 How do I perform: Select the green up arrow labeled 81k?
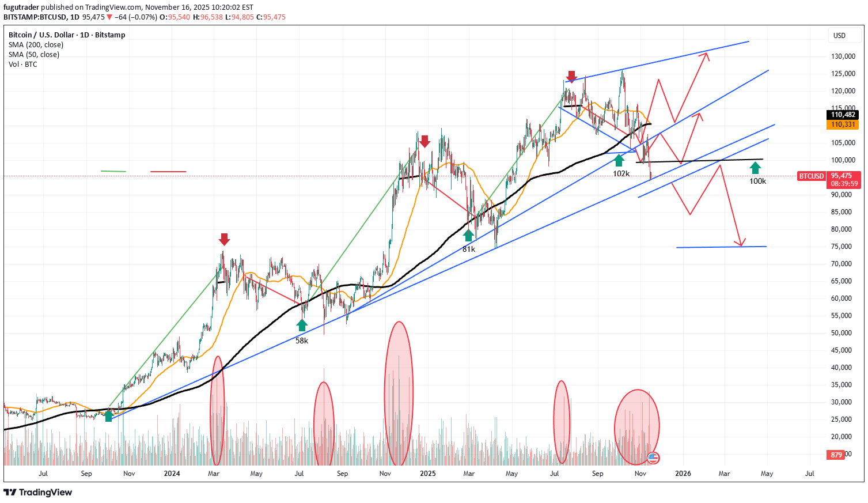pos(468,235)
